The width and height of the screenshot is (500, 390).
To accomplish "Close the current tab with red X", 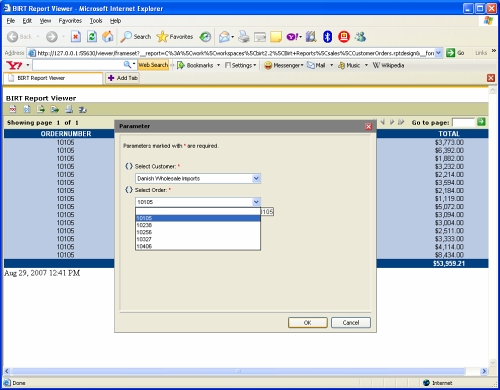I will point(491,78).
